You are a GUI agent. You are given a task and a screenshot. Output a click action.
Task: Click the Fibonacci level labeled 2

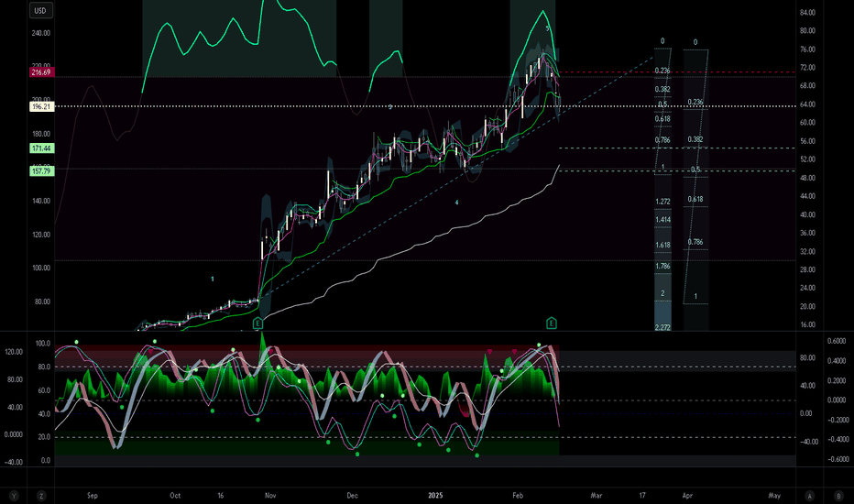tap(662, 293)
